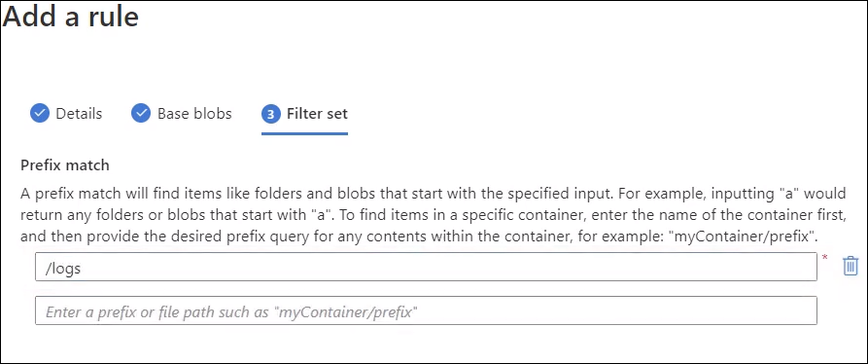Click the blue underline beneath Filter set
868x364 pixels.
[304, 133]
